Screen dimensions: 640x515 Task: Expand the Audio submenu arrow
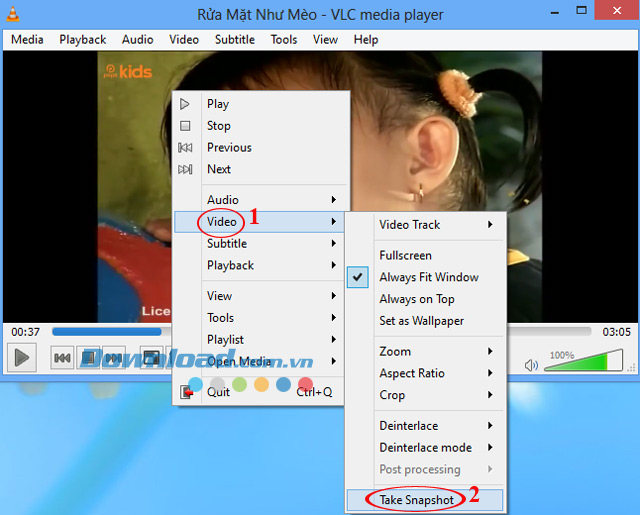333,200
